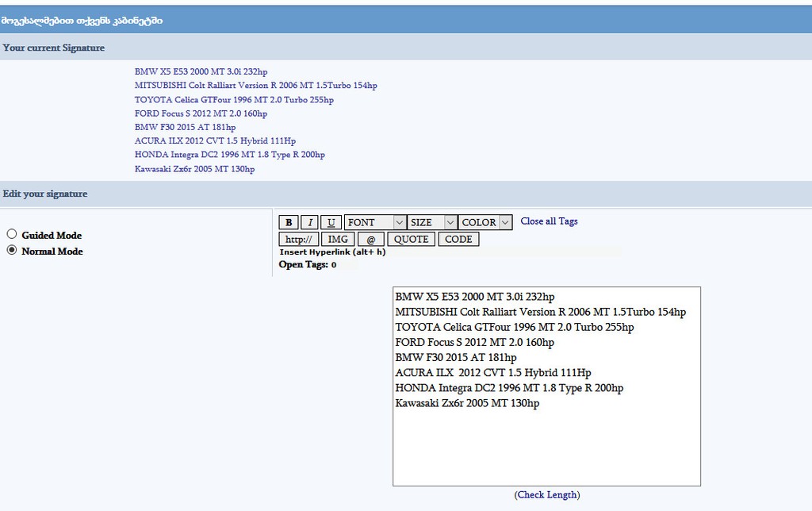This screenshot has width=812, height=511.
Task: Click the Underline U formatting button
Action: (x=331, y=222)
